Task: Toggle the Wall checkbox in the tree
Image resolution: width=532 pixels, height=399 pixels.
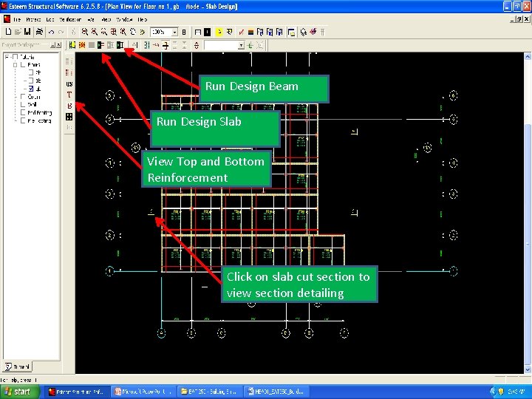Action: tap(23, 104)
